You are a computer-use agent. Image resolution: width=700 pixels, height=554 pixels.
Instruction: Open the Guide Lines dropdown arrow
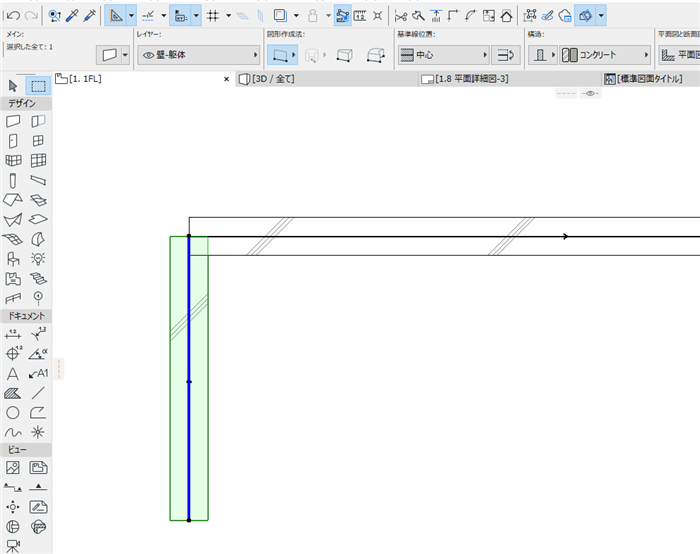pyautogui.click(x=132, y=16)
